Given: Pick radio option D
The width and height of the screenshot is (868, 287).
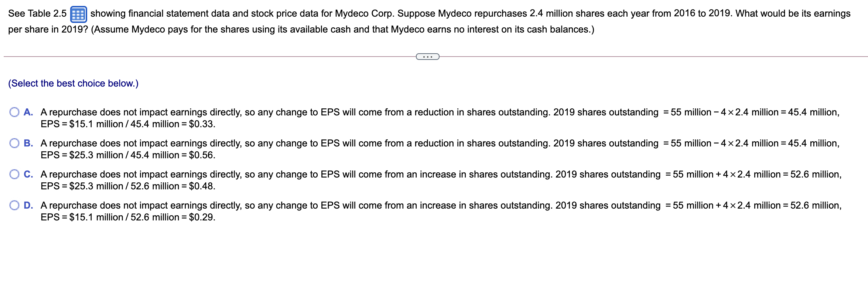Looking at the screenshot, I should pyautogui.click(x=14, y=205).
